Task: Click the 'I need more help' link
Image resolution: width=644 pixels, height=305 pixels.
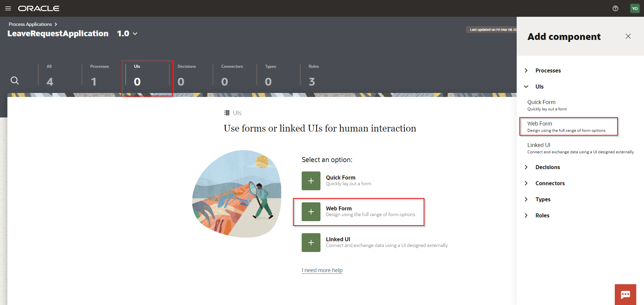Action: pyautogui.click(x=322, y=270)
